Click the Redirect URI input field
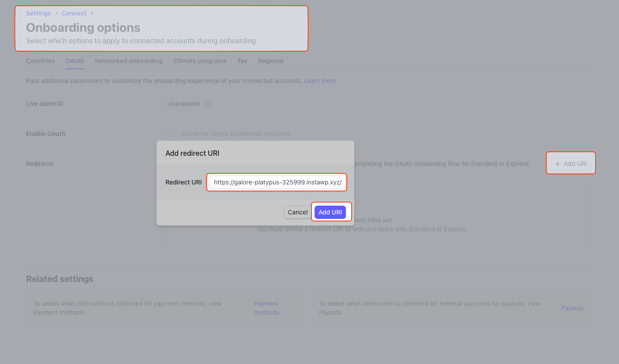This screenshot has height=364, width=619. [x=278, y=182]
